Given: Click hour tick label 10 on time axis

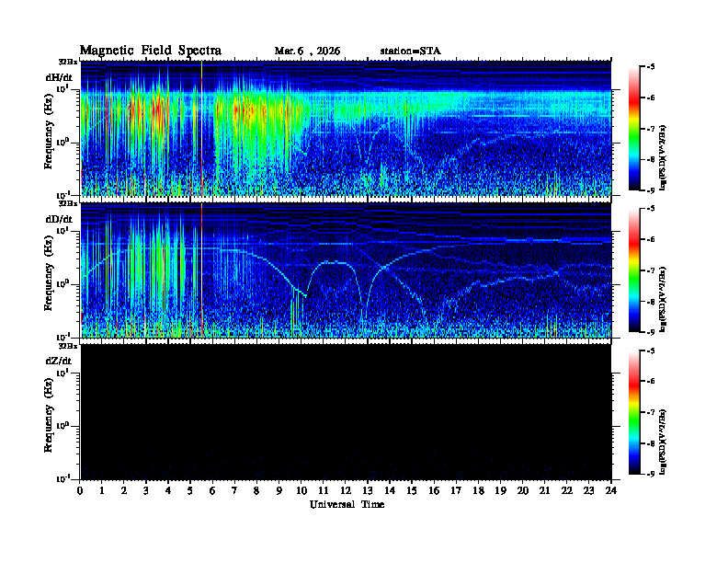Looking at the screenshot, I should pyautogui.click(x=301, y=491).
